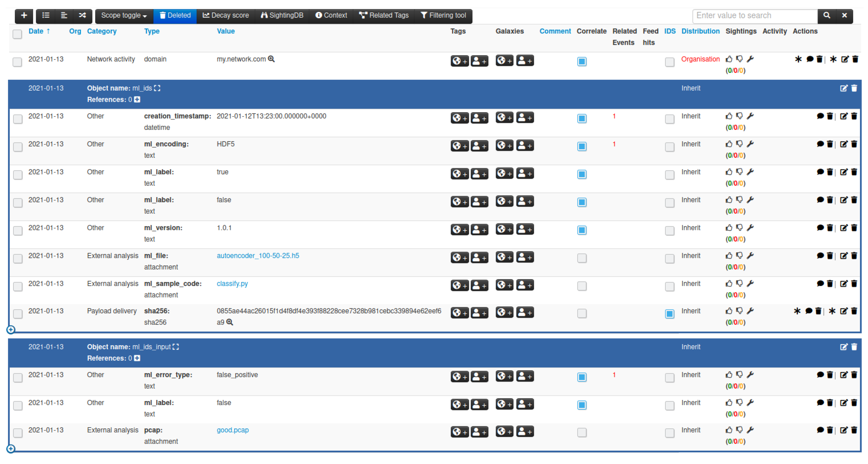Click thumbs-up sighting icon for my.network.com
This screenshot has width=868, height=464.
(x=729, y=59)
